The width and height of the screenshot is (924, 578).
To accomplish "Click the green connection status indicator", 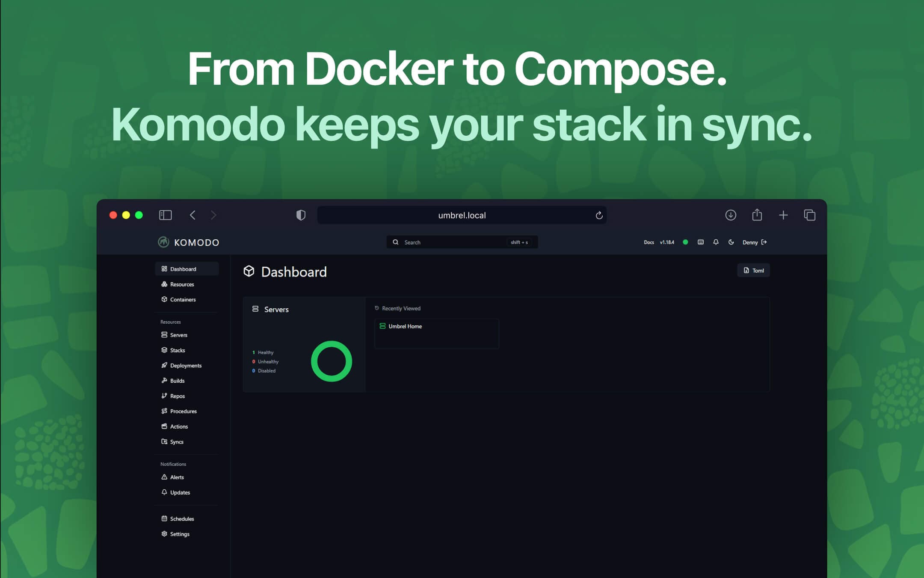I will pos(685,242).
